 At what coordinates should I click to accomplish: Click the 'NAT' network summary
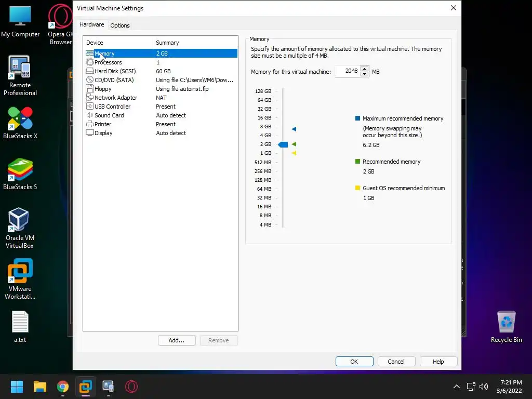point(161,97)
